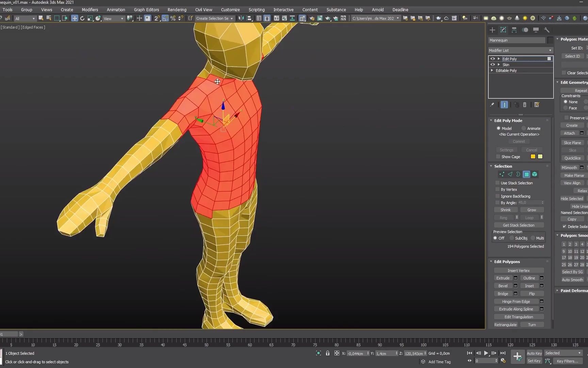Viewport: 588px width, 368px height.
Task: Click the QuickSlice button
Action: click(x=572, y=158)
